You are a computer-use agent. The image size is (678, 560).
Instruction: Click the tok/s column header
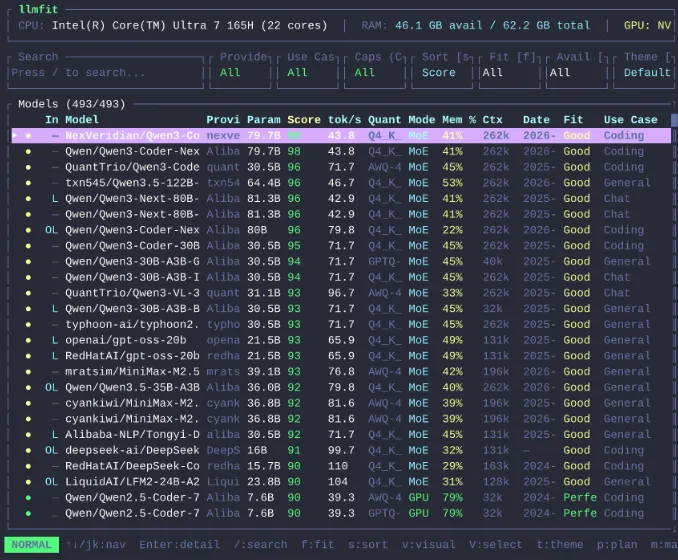tap(344, 120)
